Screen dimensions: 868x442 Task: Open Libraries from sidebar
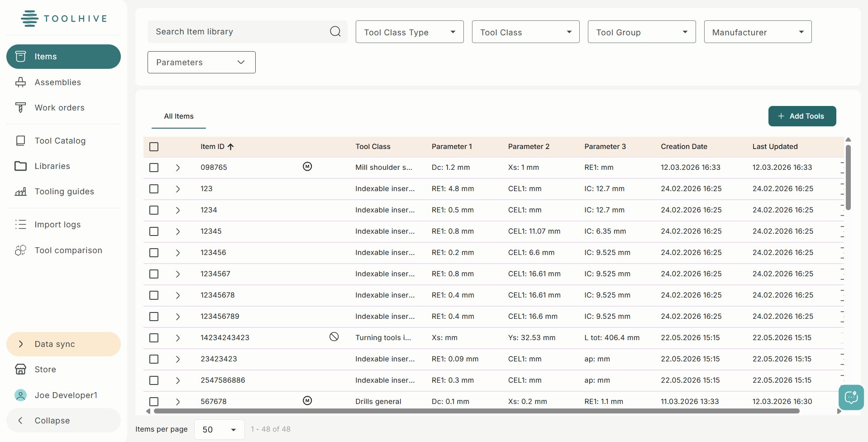63,166
